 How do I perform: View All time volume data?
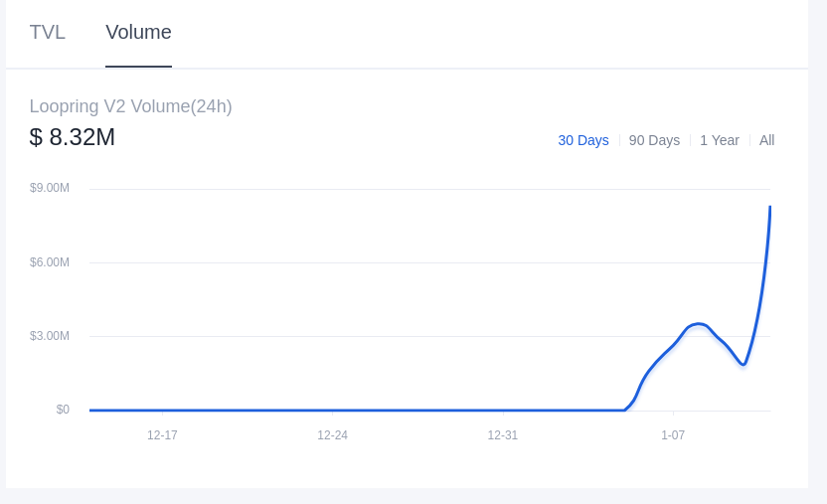766,140
